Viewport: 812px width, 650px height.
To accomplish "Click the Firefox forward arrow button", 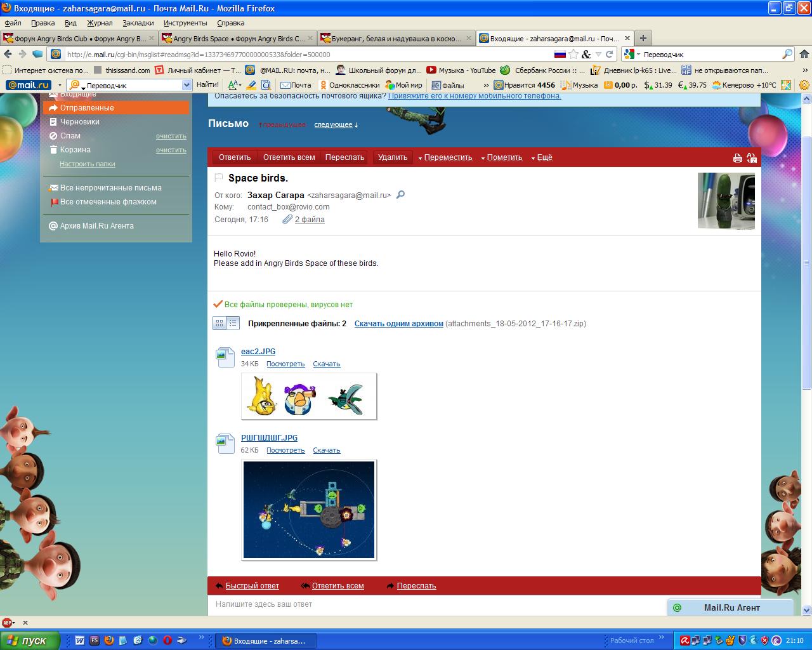I will click(22, 55).
